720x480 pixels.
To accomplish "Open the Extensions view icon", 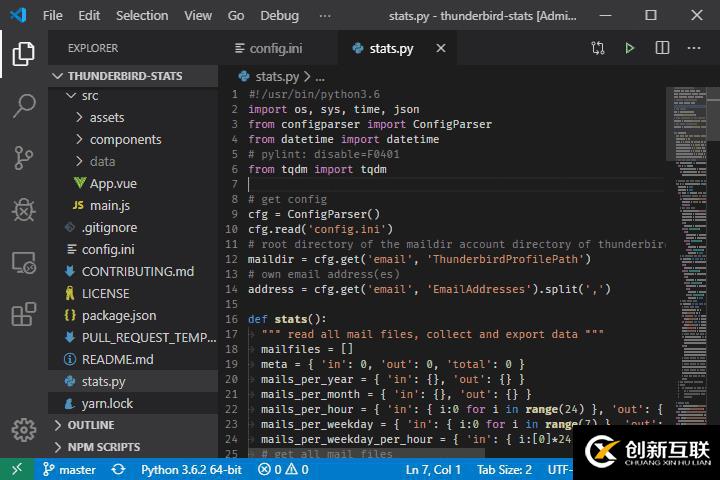I will point(23,314).
